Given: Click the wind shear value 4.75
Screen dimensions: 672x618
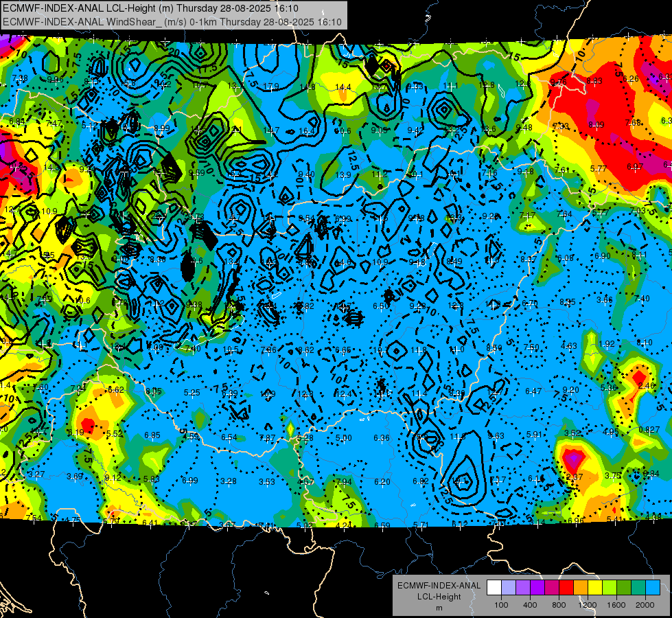Looking at the screenshot, I should click(x=73, y=520).
